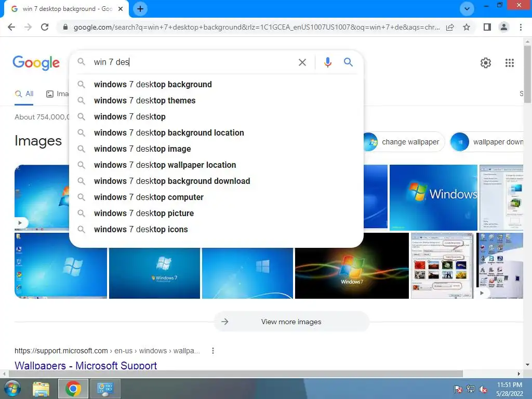
Task: Reload the current page
Action: click(x=45, y=27)
